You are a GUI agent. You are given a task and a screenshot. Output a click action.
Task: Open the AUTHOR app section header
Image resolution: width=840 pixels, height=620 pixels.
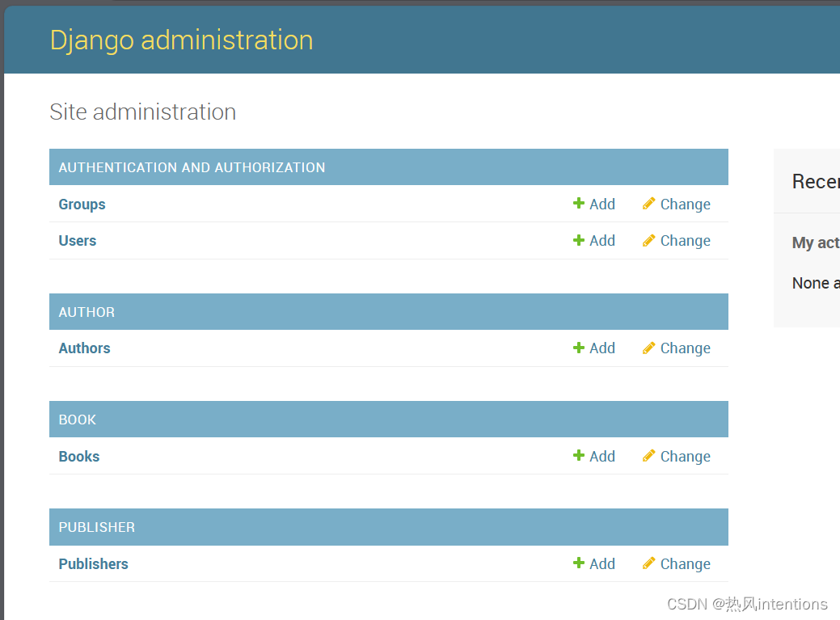pyautogui.click(x=87, y=312)
